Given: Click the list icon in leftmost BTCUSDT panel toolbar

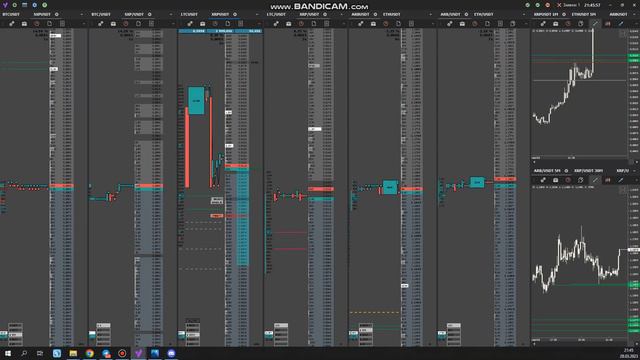Looking at the screenshot, I should click(x=62, y=24).
